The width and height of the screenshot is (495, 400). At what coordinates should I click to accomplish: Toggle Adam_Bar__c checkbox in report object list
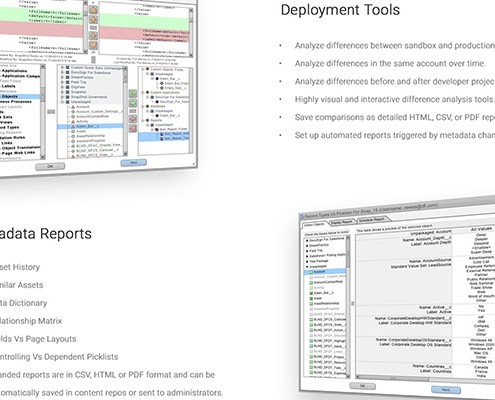pos(312,293)
